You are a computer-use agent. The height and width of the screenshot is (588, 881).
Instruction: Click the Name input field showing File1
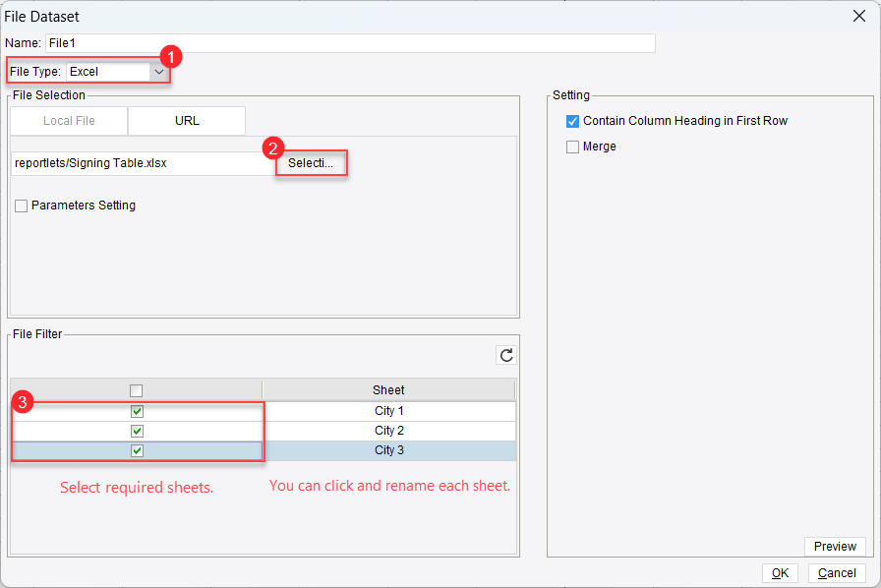295,42
